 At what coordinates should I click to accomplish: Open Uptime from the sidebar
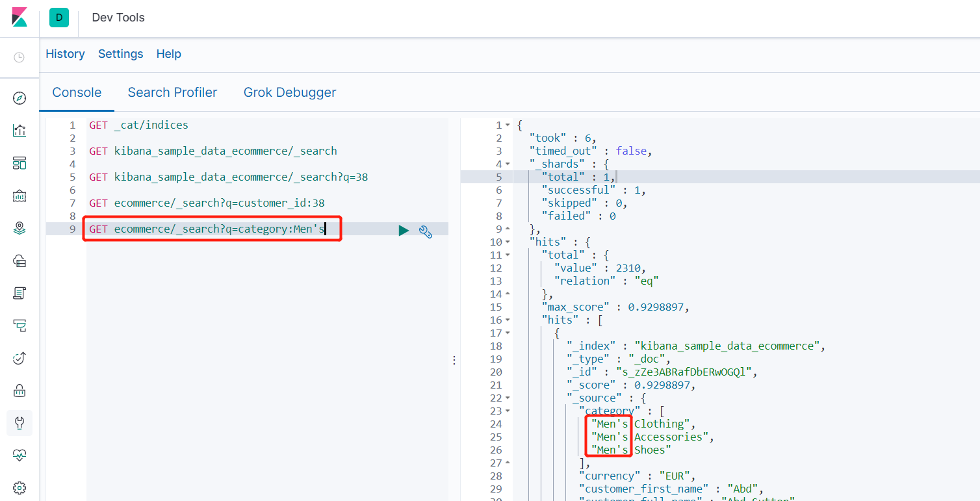(x=19, y=358)
